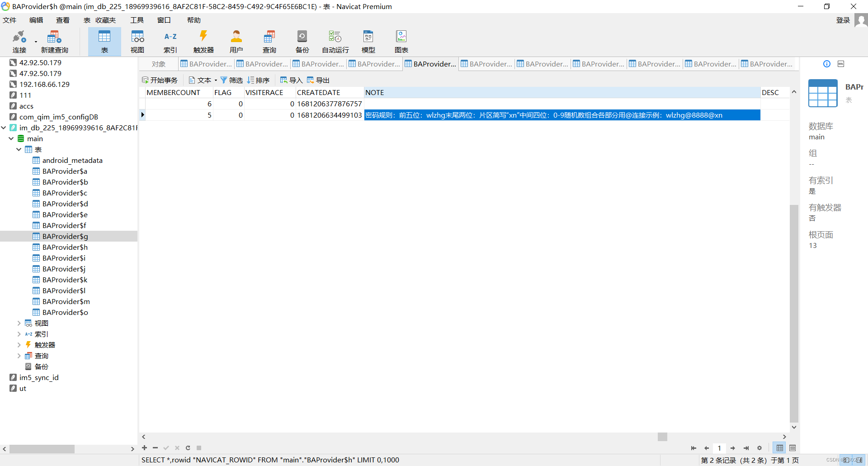Open the connection tool dropdown arrow
868x466 pixels.
point(36,42)
